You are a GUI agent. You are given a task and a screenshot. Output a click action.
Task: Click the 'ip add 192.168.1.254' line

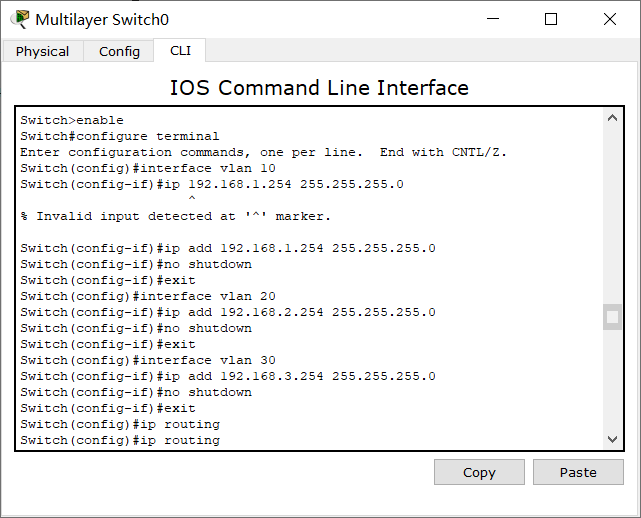click(228, 248)
